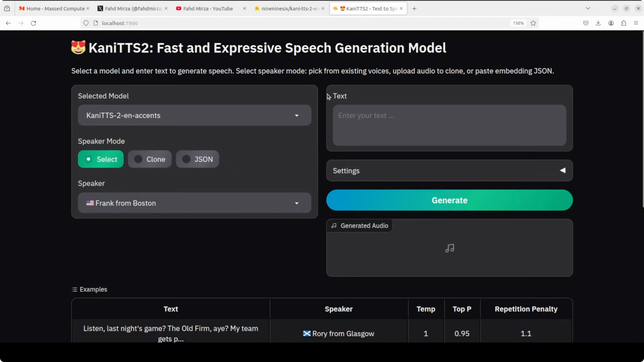Open the Downloads panel

pos(598,23)
